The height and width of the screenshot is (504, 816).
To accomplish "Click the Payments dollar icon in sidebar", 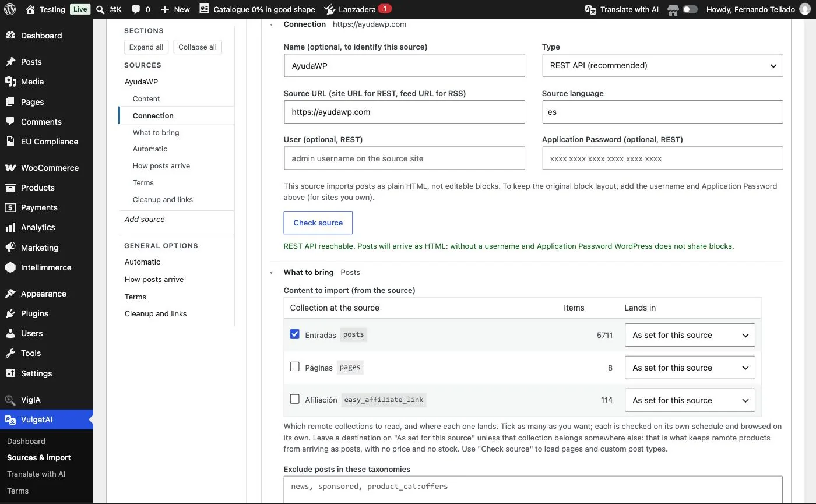I will coord(10,207).
